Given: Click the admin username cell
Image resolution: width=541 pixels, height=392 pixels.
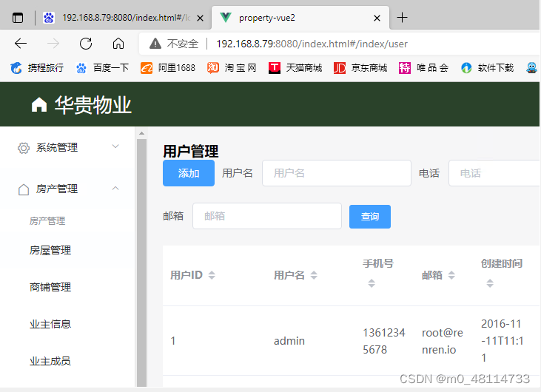Looking at the screenshot, I should click(x=289, y=341).
